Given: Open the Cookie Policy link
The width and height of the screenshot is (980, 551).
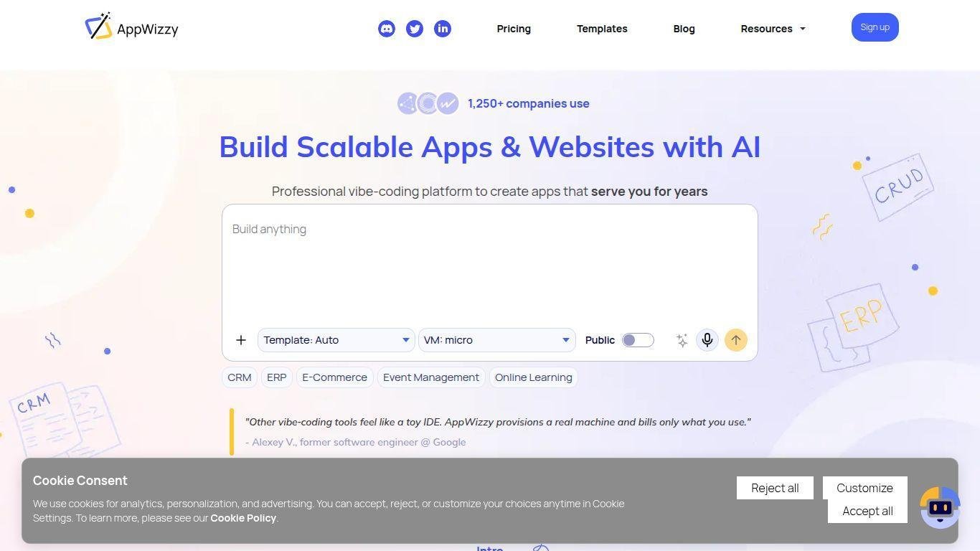Looking at the screenshot, I should [242, 518].
